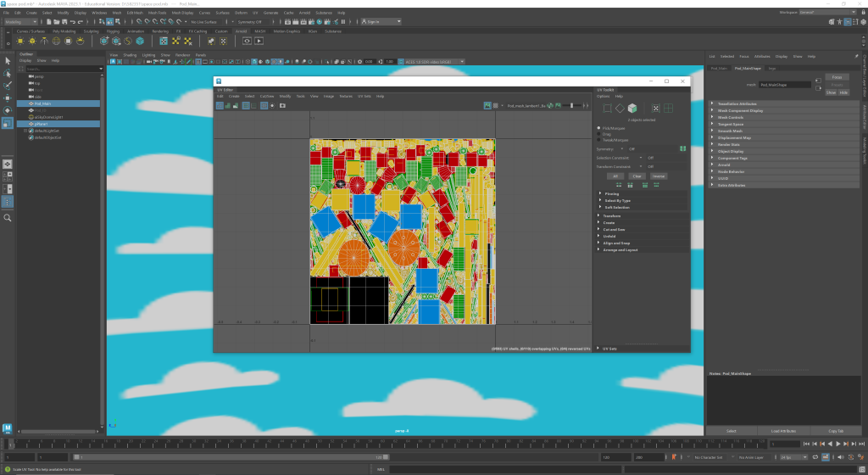868x475 pixels.
Task: Select pPlane1 in the Outliner
Action: point(41,124)
